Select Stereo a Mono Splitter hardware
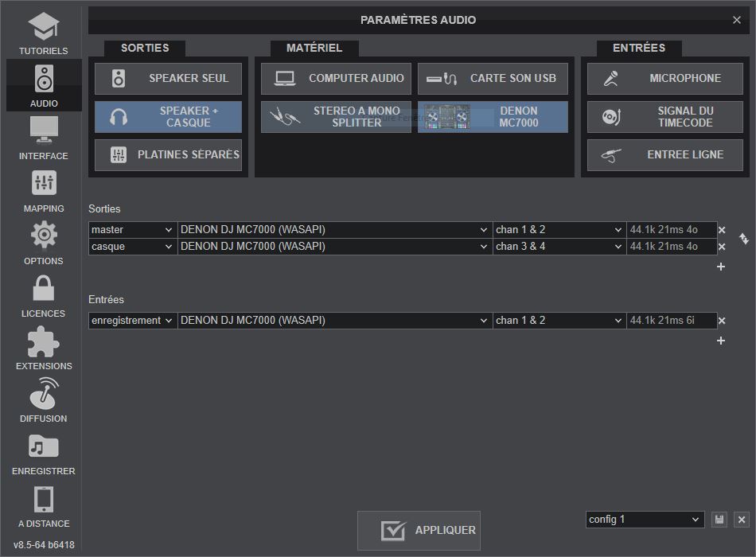The height and width of the screenshot is (557, 756). click(x=336, y=117)
